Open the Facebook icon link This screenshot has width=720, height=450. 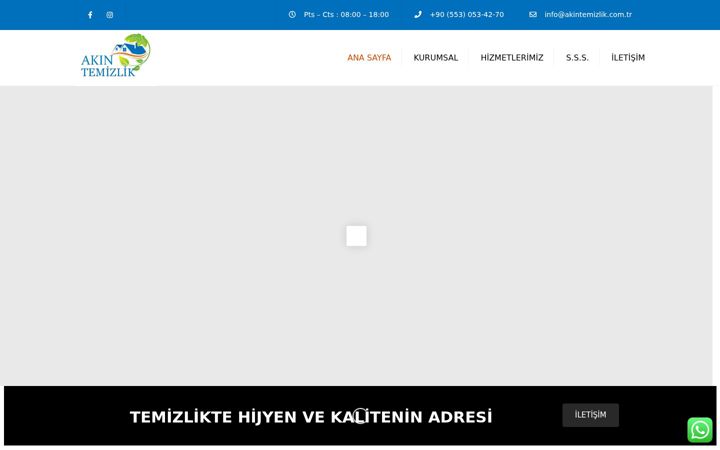tap(90, 15)
